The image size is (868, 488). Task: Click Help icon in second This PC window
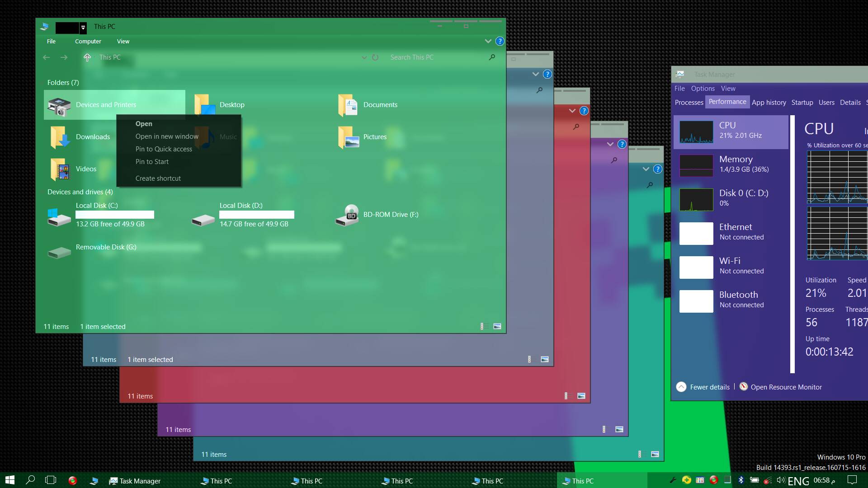click(547, 74)
